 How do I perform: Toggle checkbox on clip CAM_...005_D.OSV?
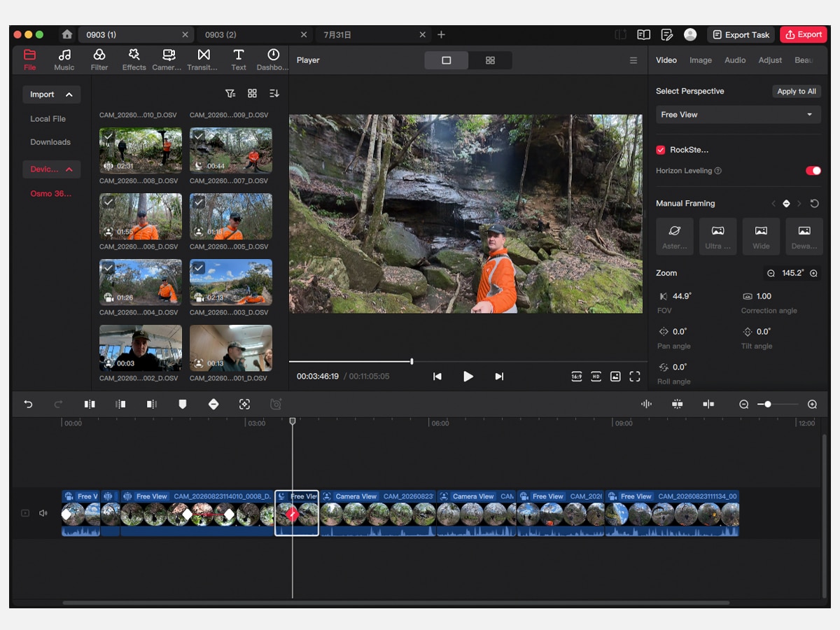click(199, 202)
